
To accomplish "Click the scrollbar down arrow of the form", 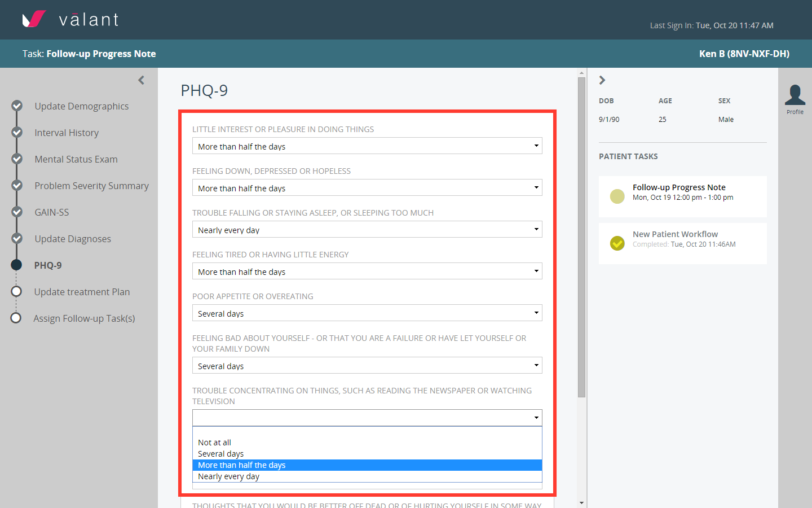I will [581, 502].
